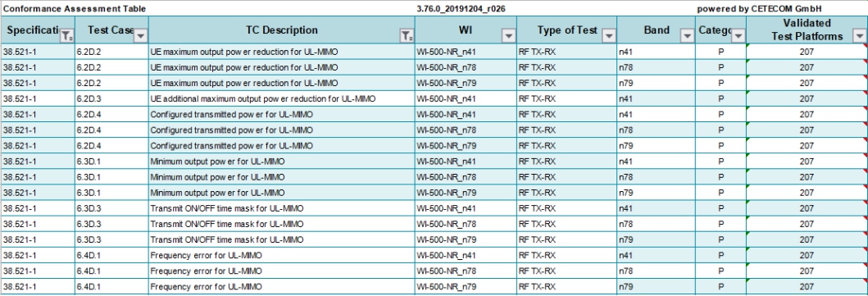This screenshot has width=868, height=296.
Task: Open the TC Description active filter icon
Action: point(407,36)
